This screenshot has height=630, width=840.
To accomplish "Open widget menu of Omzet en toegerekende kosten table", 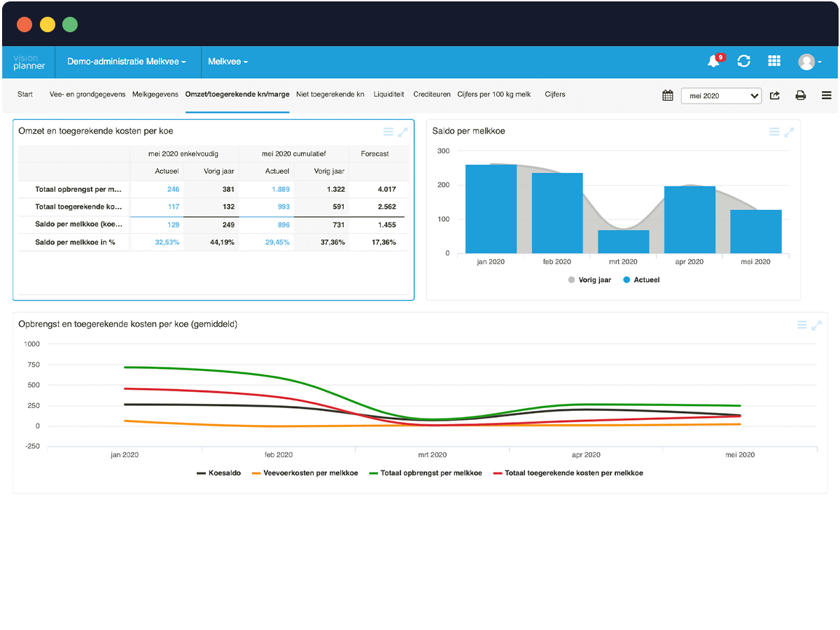I will (388, 132).
